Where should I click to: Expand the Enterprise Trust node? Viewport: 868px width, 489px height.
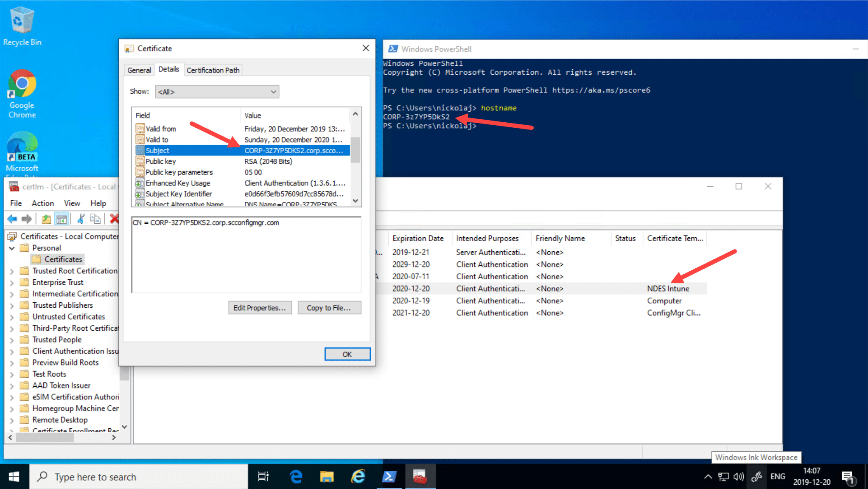point(12,282)
